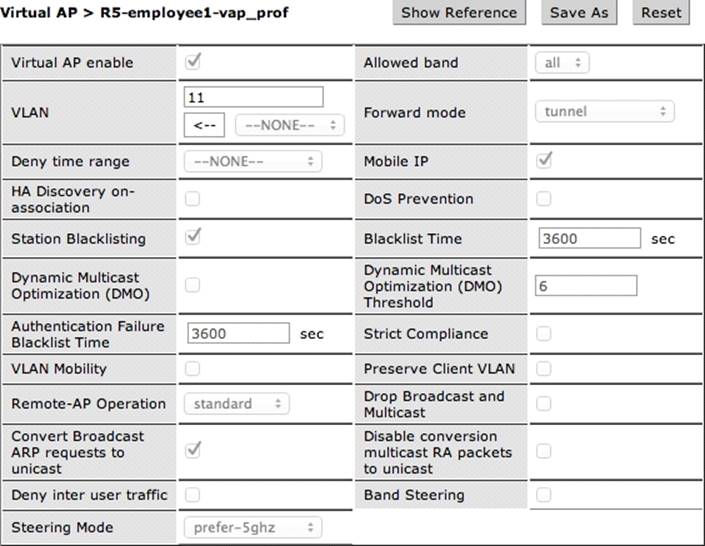Click the DMO Threshold input field
The width and height of the screenshot is (705, 546).
586,286
